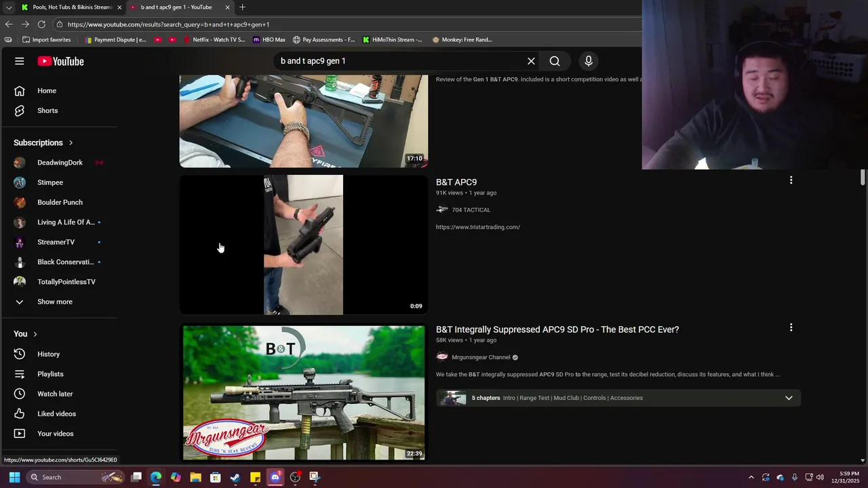Open a new browser tab

click(x=242, y=7)
